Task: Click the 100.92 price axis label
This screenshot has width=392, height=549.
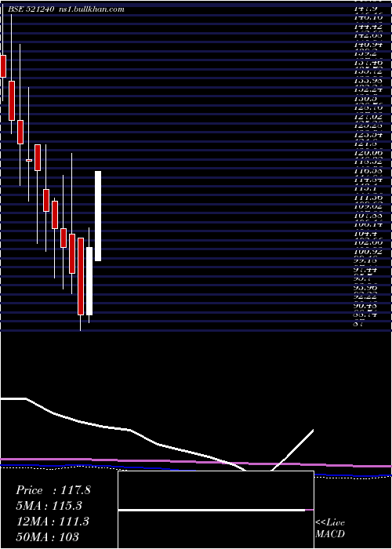Action: coord(368,252)
